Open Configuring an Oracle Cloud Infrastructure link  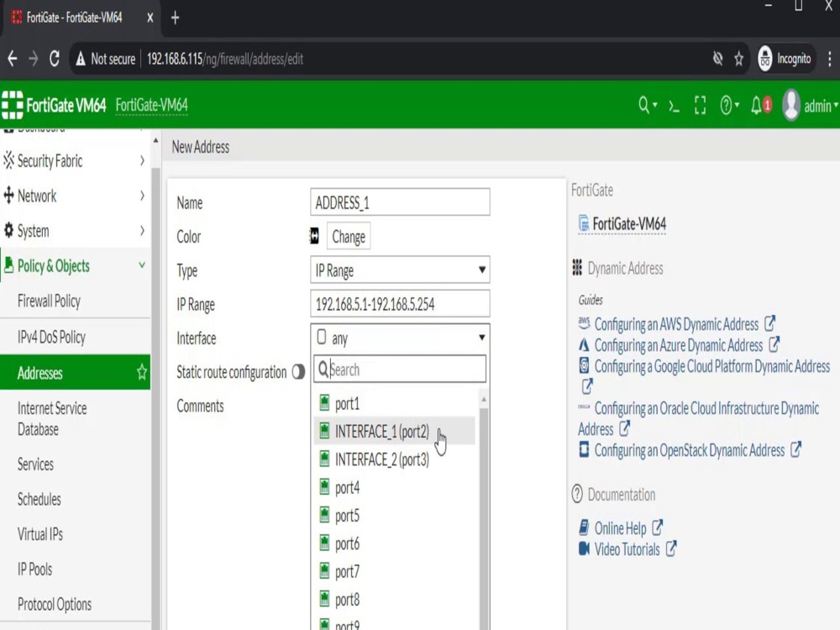706,408
